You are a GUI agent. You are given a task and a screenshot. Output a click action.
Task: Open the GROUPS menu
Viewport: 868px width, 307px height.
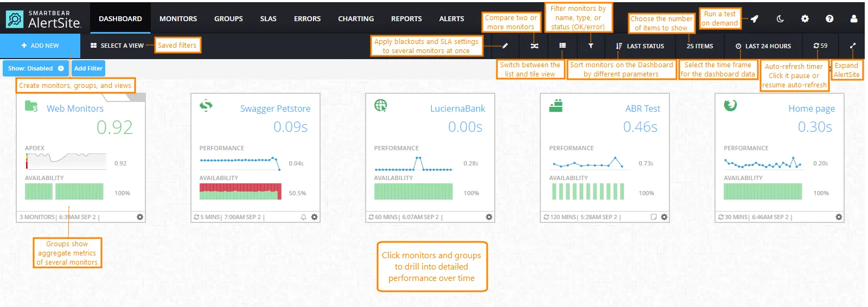coord(228,18)
